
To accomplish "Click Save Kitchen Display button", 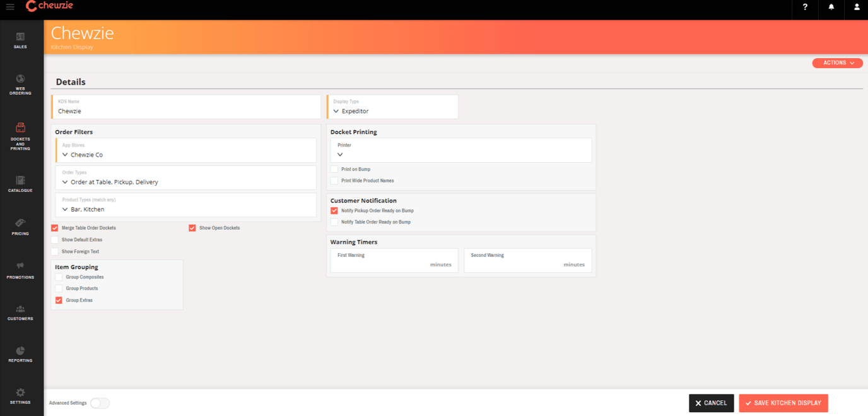I will coord(783,403).
